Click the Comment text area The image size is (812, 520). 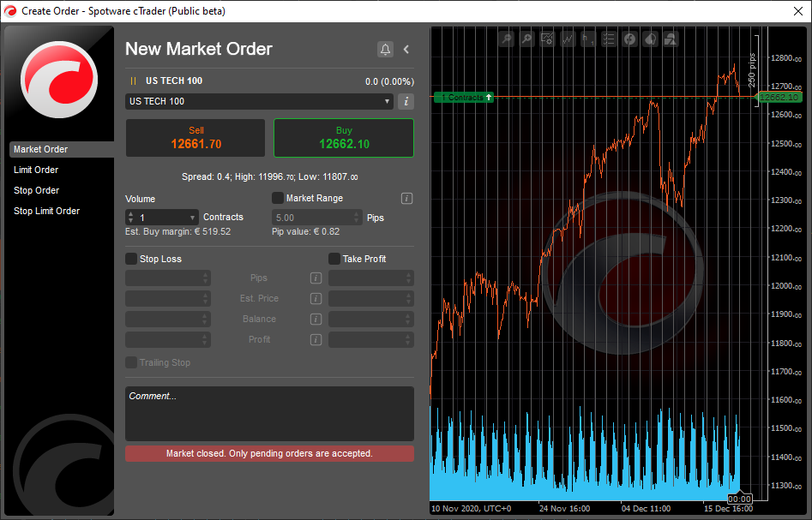269,414
